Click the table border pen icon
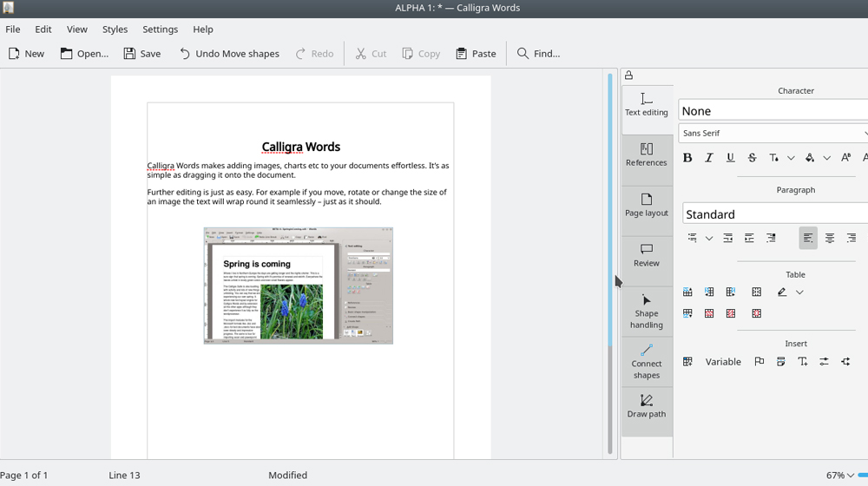The image size is (868, 486). click(x=782, y=292)
